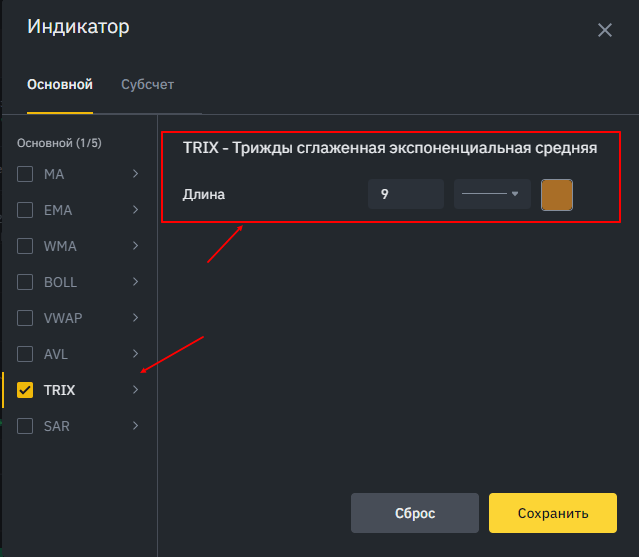
Task: Tick the WMA checkbox
Action: click(x=26, y=247)
